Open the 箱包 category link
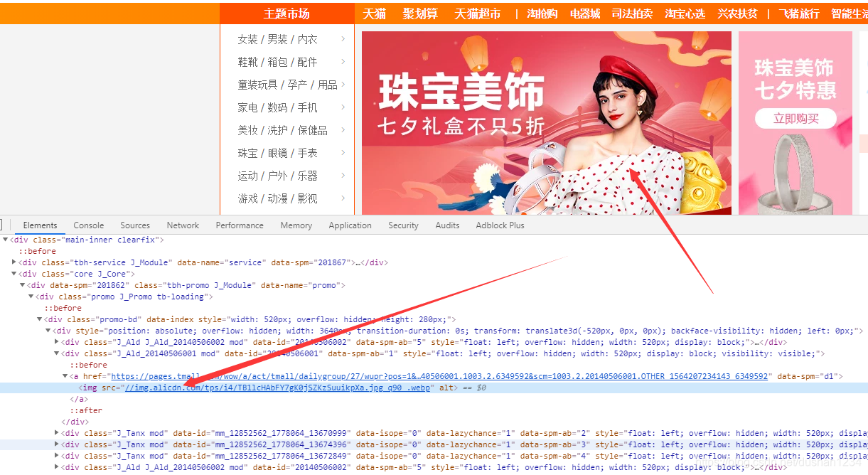Image resolution: width=868 pixels, height=475 pixels. tap(277, 62)
